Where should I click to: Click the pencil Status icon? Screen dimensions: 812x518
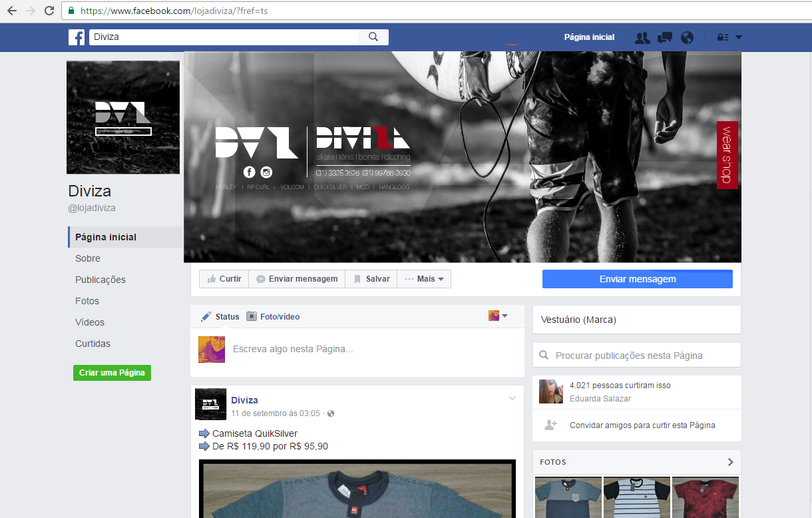coord(206,316)
